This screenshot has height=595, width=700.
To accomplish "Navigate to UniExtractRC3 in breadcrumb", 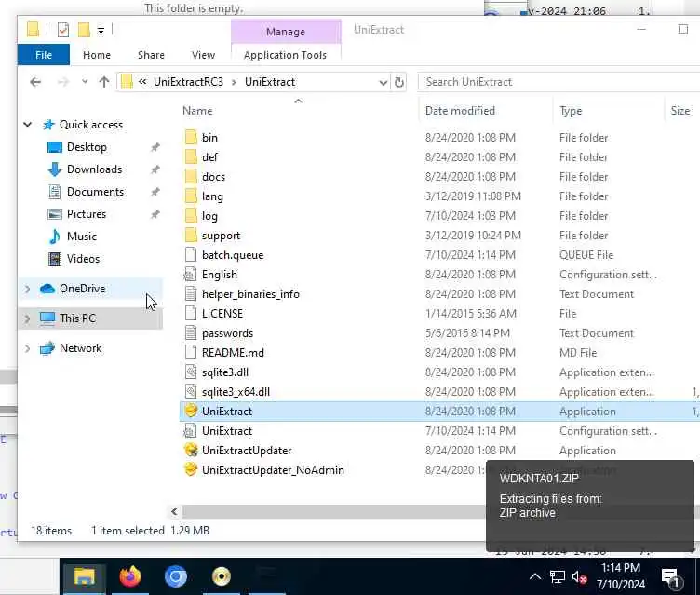I will [x=188, y=82].
